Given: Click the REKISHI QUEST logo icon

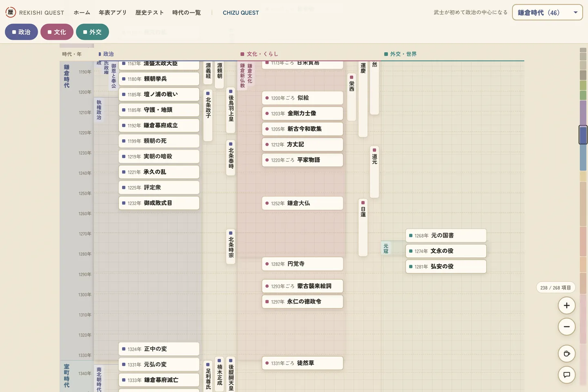Looking at the screenshot, I should click(x=11, y=12).
